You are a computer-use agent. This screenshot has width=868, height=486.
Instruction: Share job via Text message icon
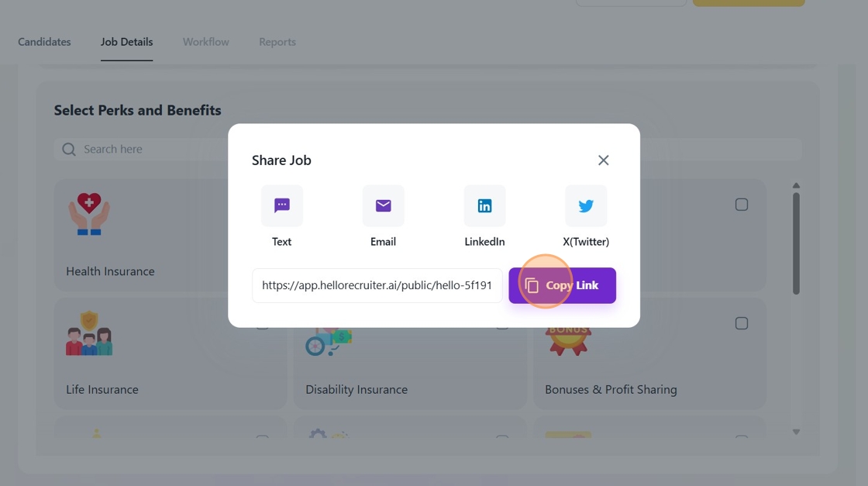[281, 205]
